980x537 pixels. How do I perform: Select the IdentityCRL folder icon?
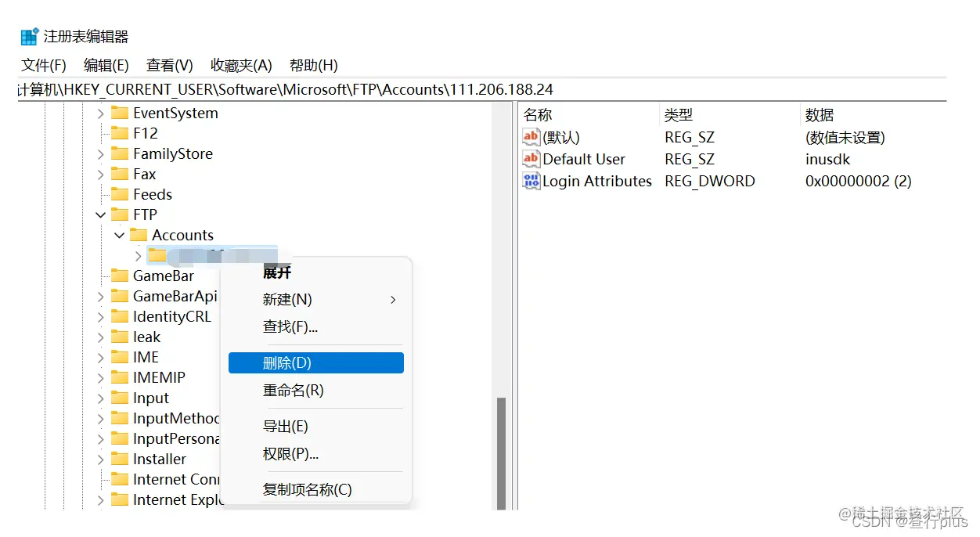pos(120,316)
